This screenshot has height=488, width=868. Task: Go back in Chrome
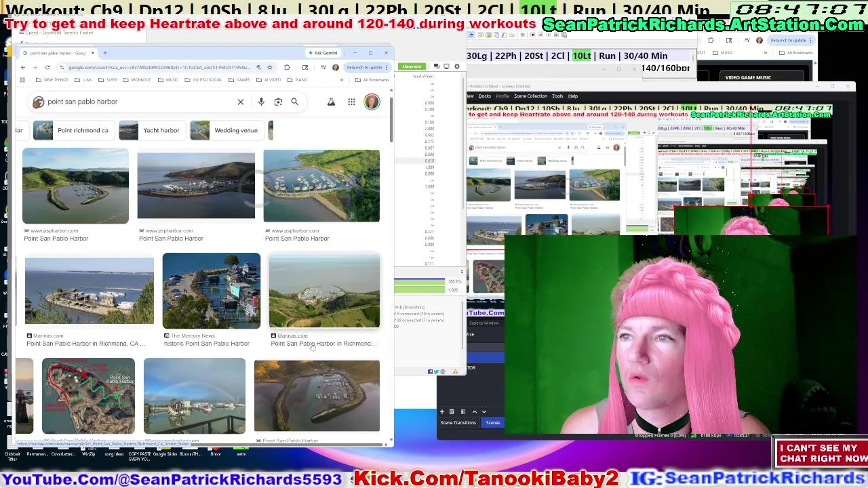coord(23,67)
